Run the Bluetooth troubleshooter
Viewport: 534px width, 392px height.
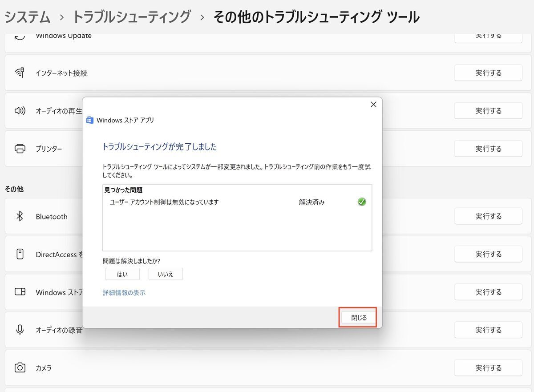point(488,216)
